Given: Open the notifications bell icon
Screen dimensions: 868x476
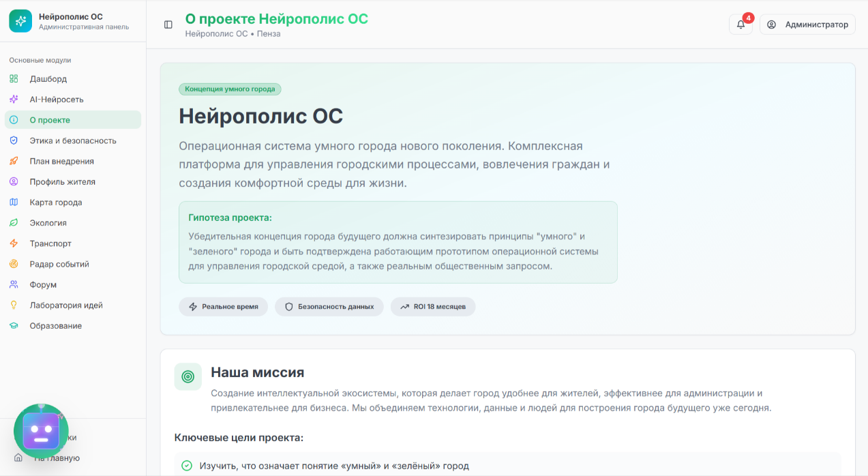Looking at the screenshot, I should pos(740,25).
